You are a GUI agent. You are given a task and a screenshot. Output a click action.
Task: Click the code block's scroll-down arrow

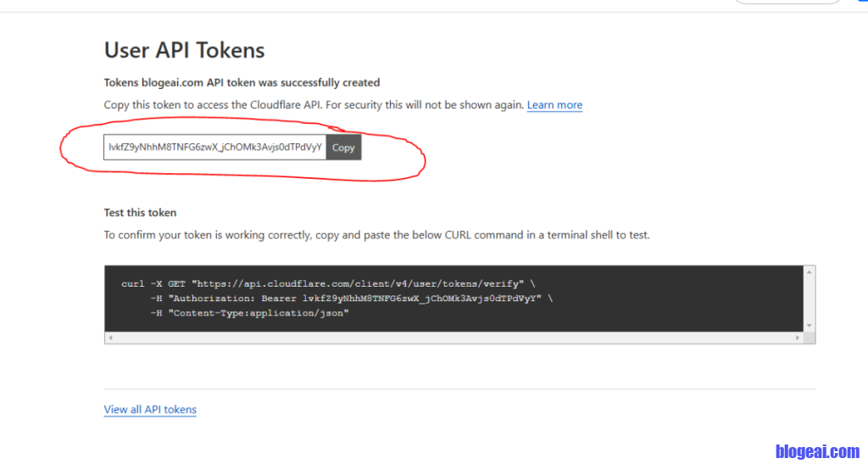810,325
